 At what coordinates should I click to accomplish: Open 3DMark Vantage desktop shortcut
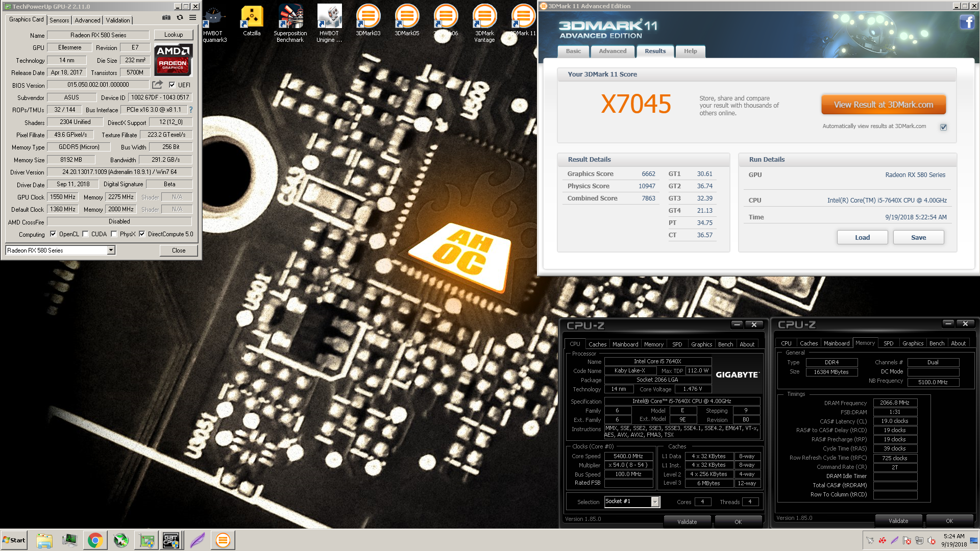click(x=484, y=24)
